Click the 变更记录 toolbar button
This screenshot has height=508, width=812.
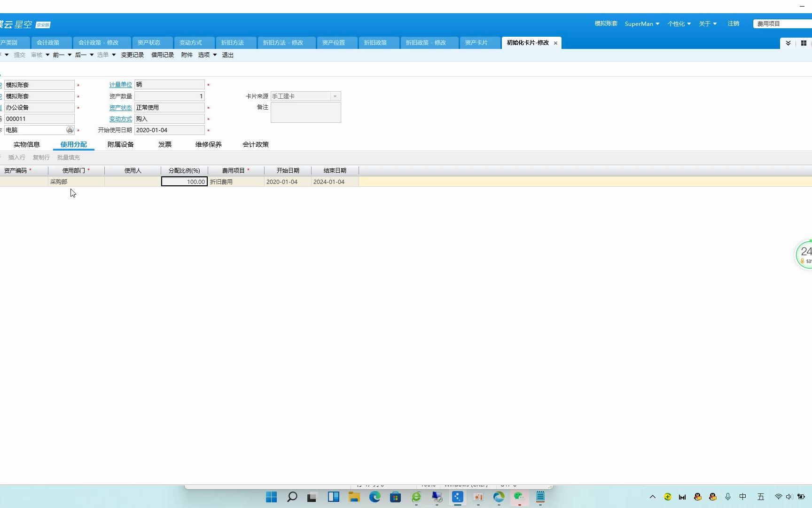point(133,55)
